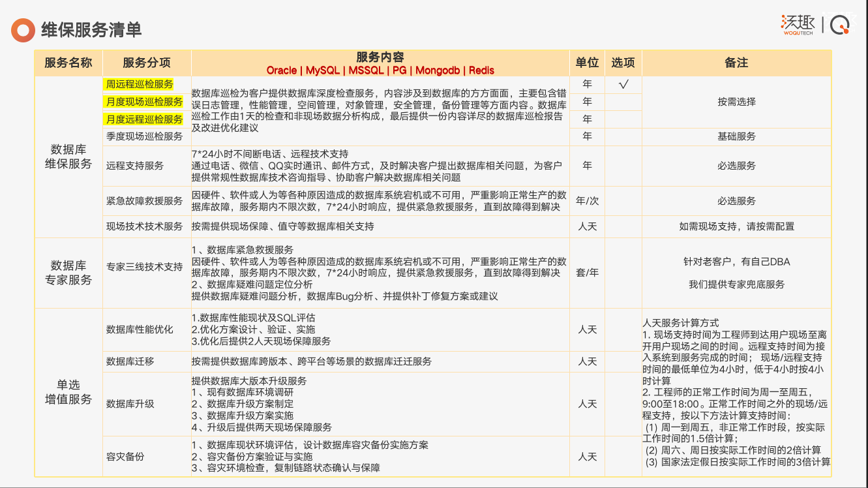Click the 我们提供专家兜底服务 remark
This screenshot has width=868, height=488.
coord(736,284)
